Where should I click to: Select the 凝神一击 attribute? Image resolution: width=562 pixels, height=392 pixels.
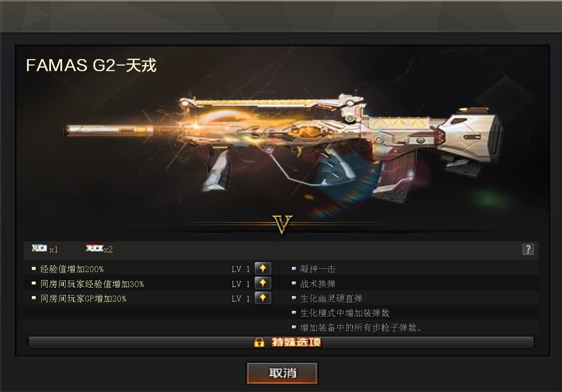point(317,269)
